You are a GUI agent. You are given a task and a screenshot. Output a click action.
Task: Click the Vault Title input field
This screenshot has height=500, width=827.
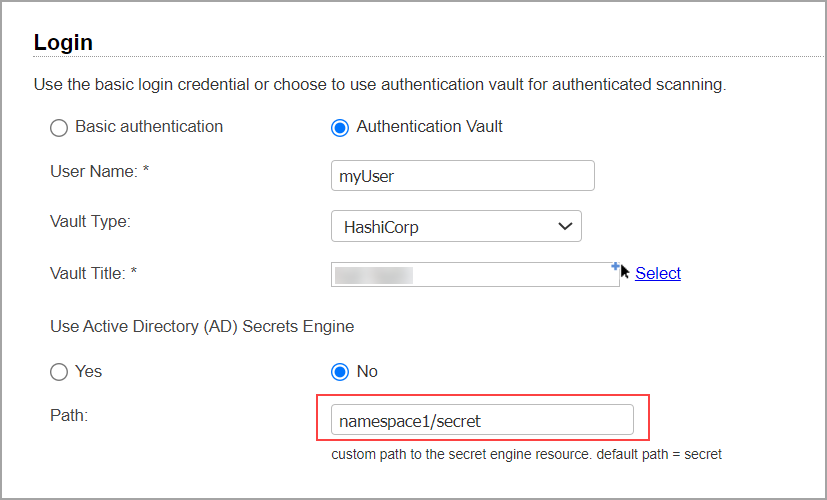[x=475, y=274]
